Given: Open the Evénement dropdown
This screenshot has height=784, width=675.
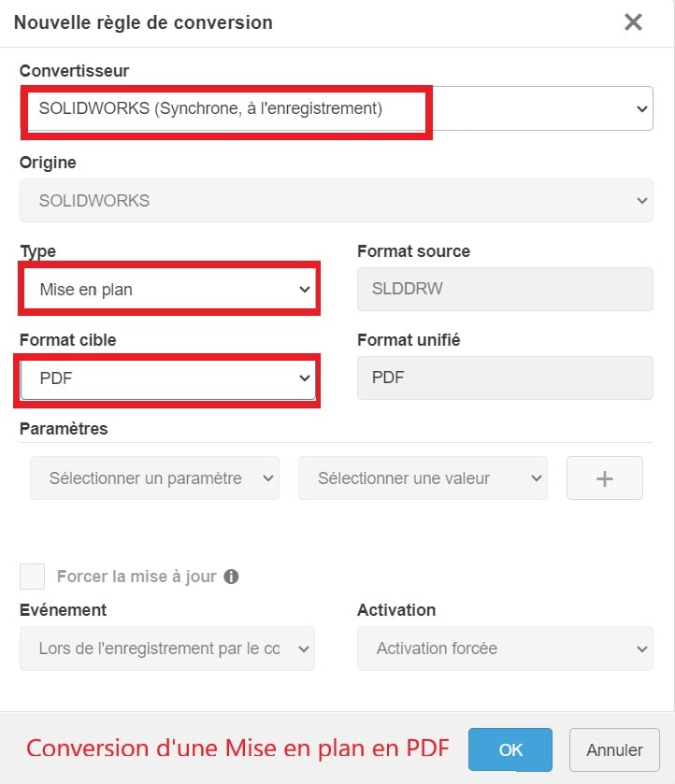Looking at the screenshot, I should (167, 649).
